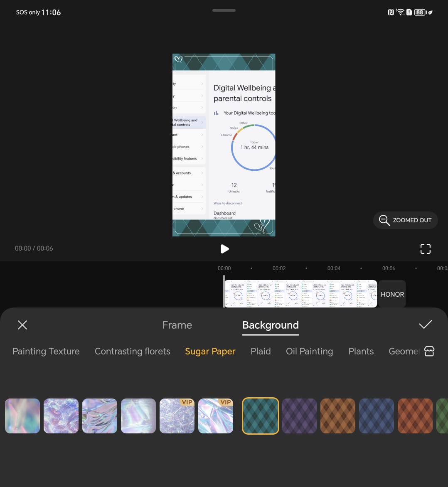The height and width of the screenshot is (487, 448).
Task: Select the Plants category
Action: coord(361,351)
